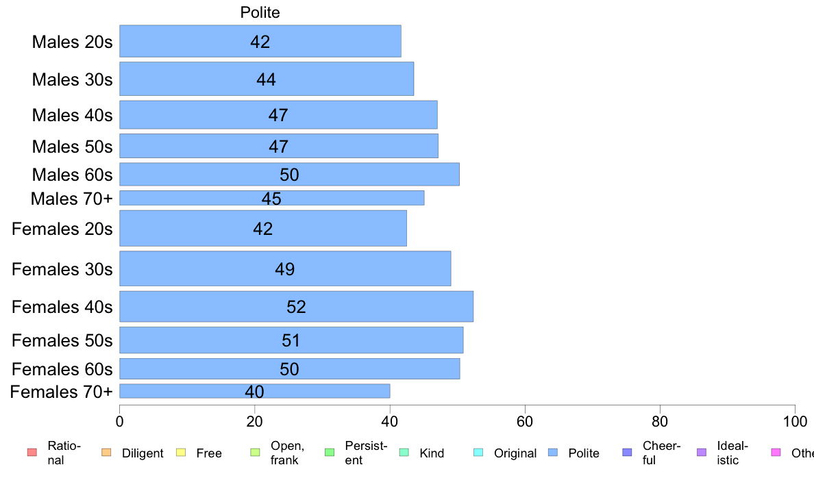Select the Females 70+ bar
Viewport: 814px width, 504px height.
tap(254, 391)
